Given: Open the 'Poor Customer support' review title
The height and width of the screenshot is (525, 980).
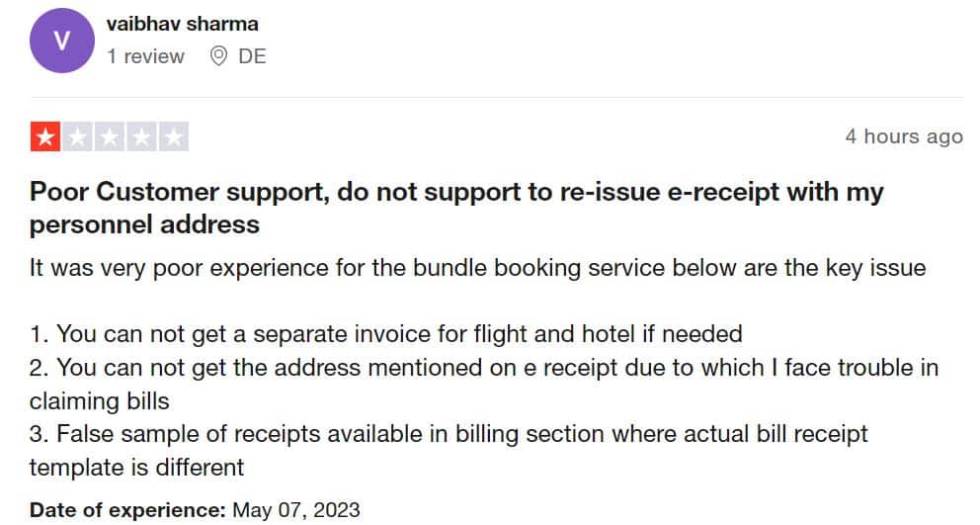Looking at the screenshot, I should 456,208.
